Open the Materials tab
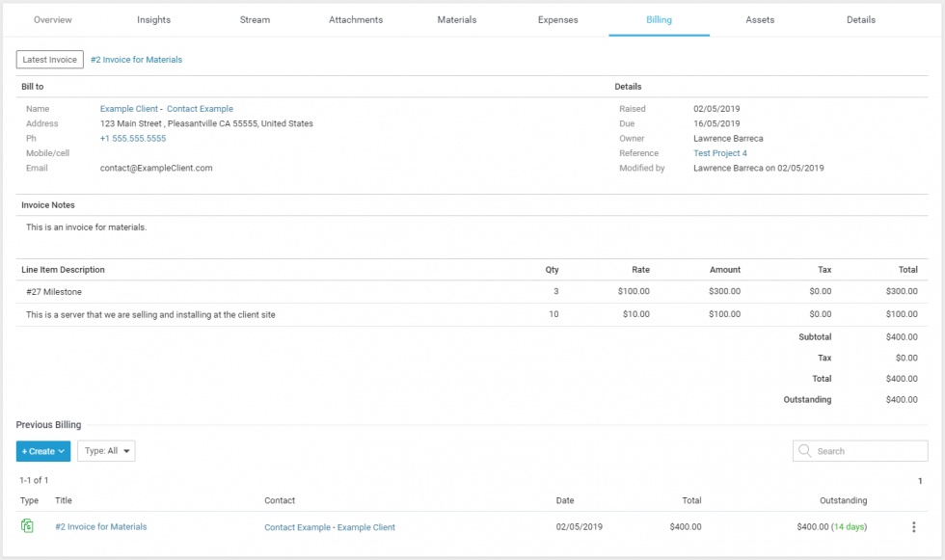Viewport: 945px width, 560px height. 457,19
